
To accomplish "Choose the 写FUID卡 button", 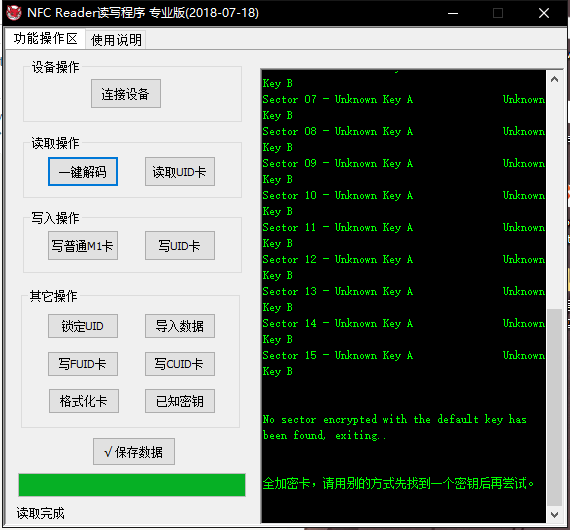I will pyautogui.click(x=83, y=364).
